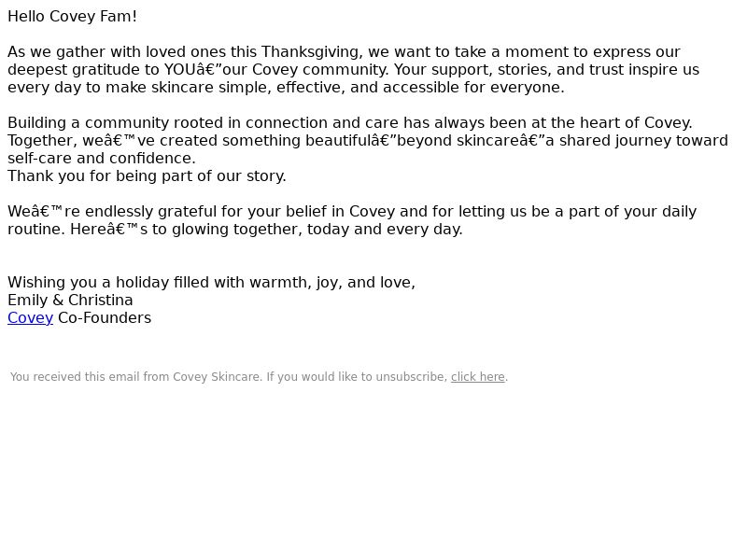Open the Covey link in the signature
The image size is (747, 560).
30,318
